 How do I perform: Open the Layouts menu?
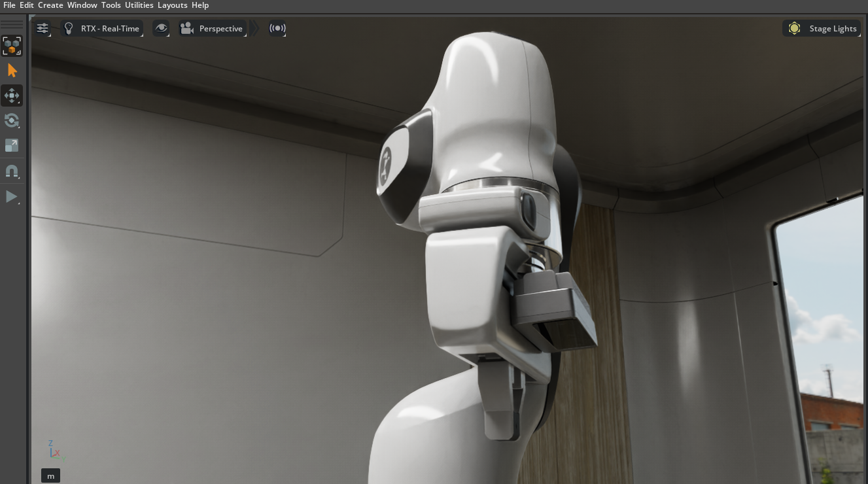point(173,5)
